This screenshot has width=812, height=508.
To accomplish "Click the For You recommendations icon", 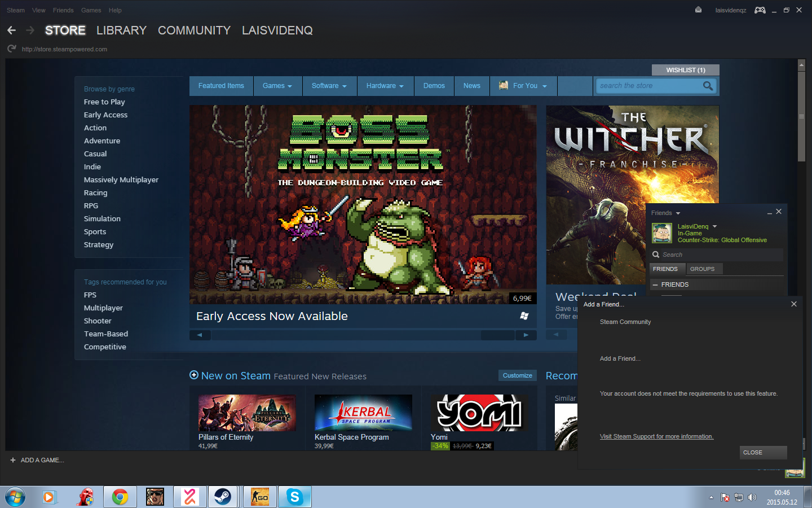I will 504,85.
